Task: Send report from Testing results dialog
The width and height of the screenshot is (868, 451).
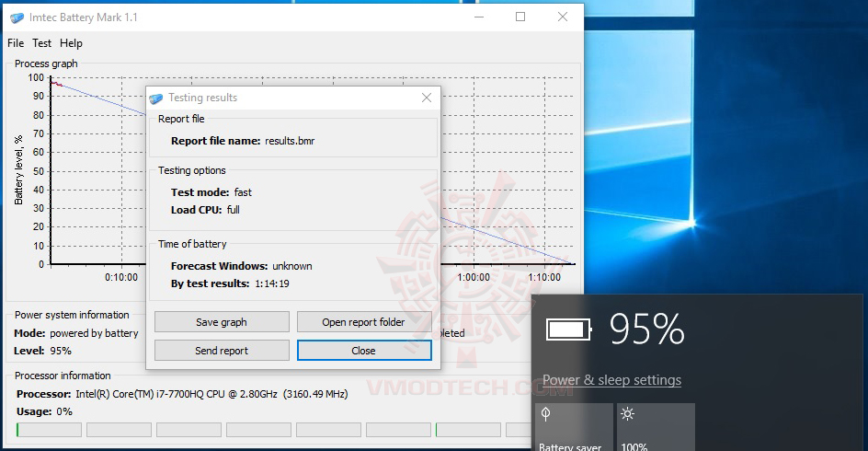Action: 222,350
